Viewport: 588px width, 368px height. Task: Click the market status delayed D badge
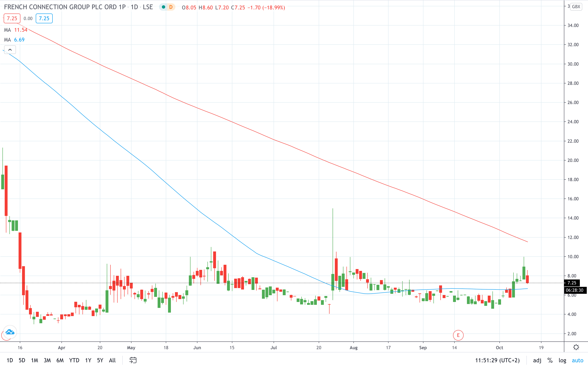pyautogui.click(x=171, y=7)
